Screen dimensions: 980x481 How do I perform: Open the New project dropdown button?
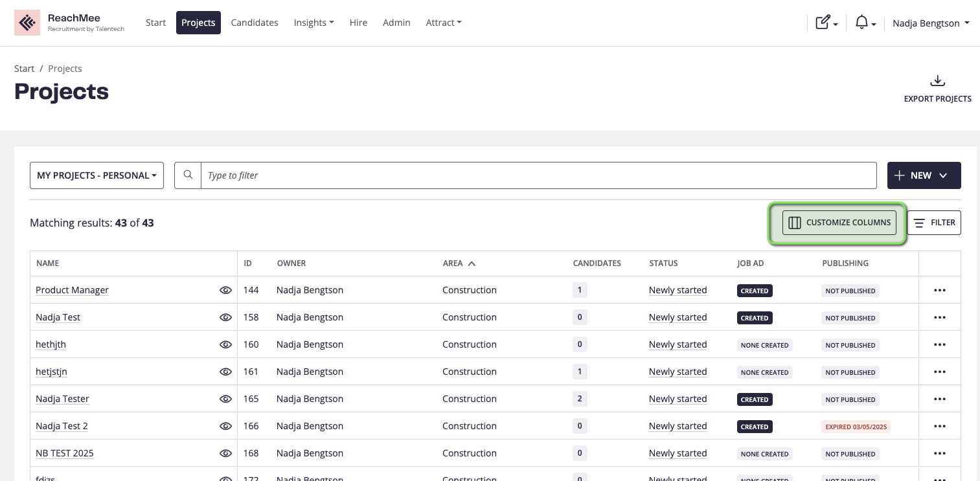[x=924, y=175]
